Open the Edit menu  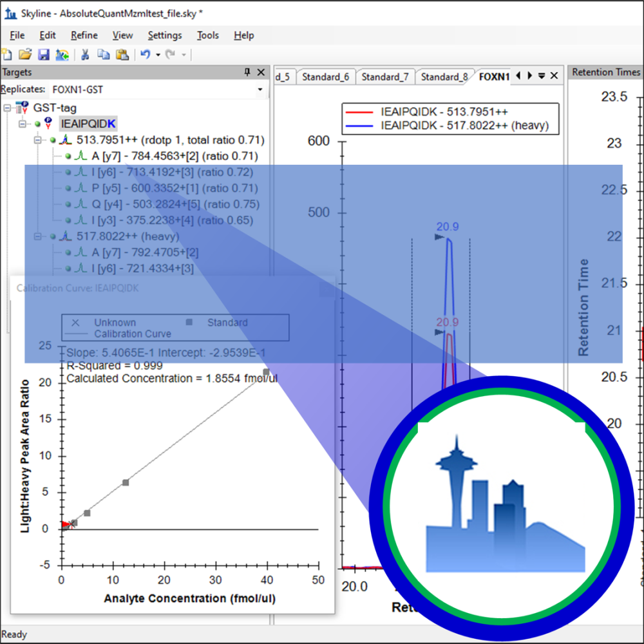tap(47, 35)
